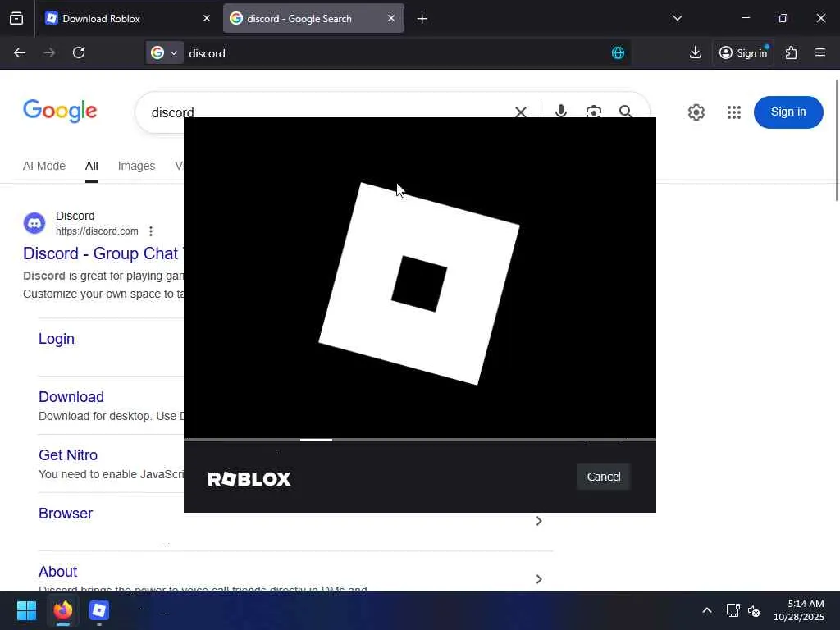The width and height of the screenshot is (840, 630).
Task: Click the Roblox installer taskbar icon
Action: point(99,610)
